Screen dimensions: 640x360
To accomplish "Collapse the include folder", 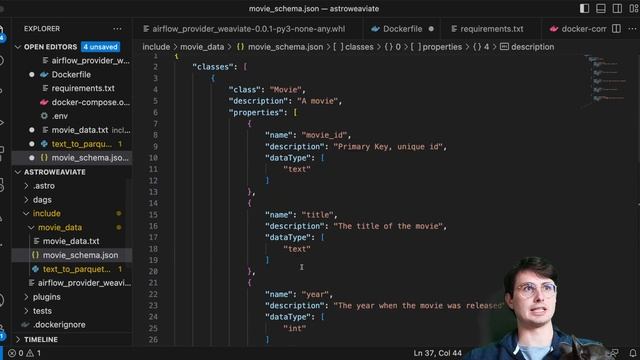I will (26, 213).
